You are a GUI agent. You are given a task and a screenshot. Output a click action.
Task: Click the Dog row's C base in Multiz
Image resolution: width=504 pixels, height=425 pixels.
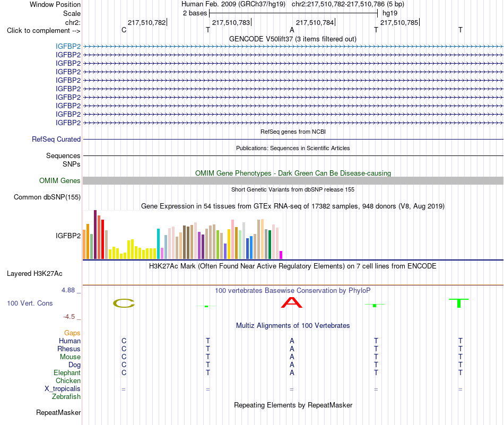point(124,365)
